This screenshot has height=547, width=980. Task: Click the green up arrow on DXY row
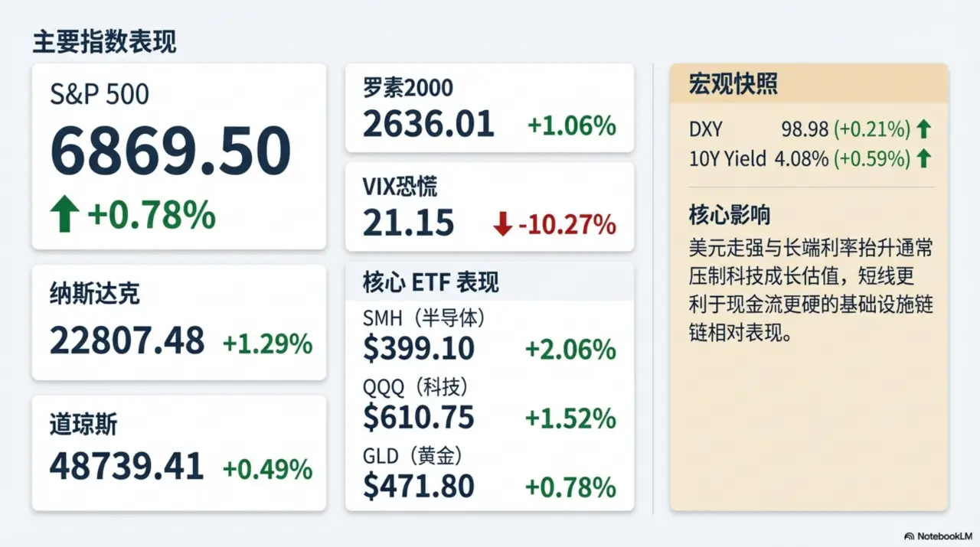pos(924,129)
